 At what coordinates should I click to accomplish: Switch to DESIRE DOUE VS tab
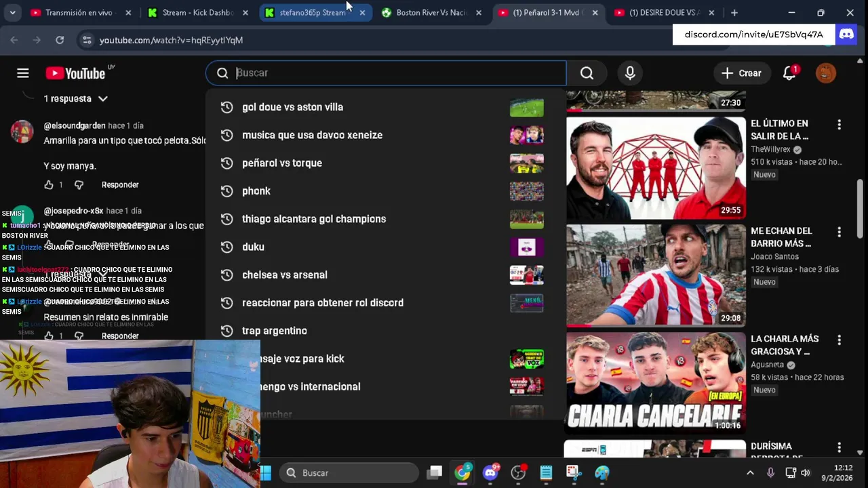click(665, 13)
